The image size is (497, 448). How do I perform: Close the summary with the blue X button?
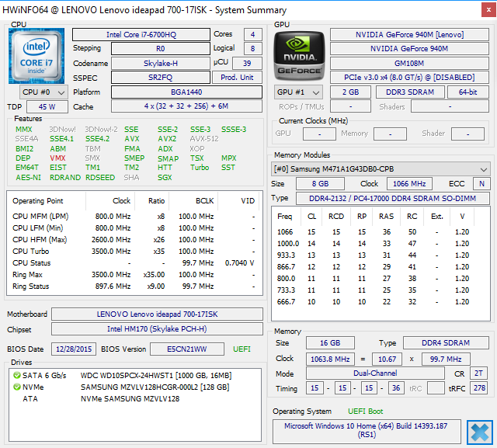(x=479, y=431)
